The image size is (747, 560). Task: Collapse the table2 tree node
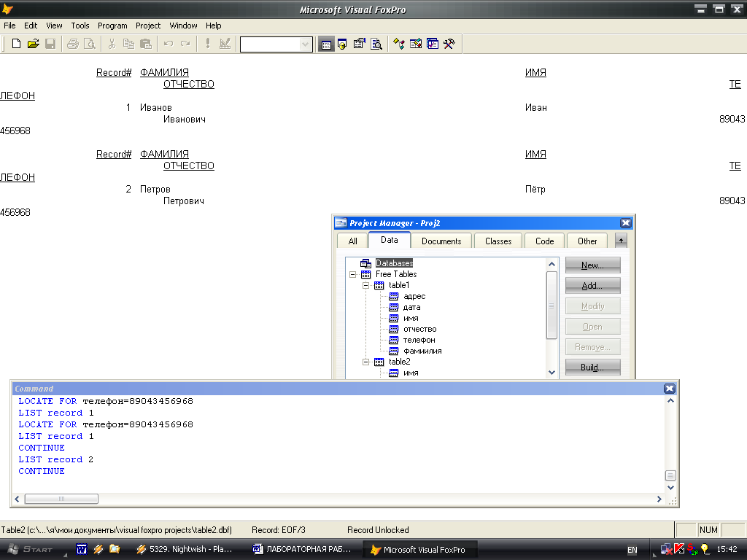pos(366,362)
